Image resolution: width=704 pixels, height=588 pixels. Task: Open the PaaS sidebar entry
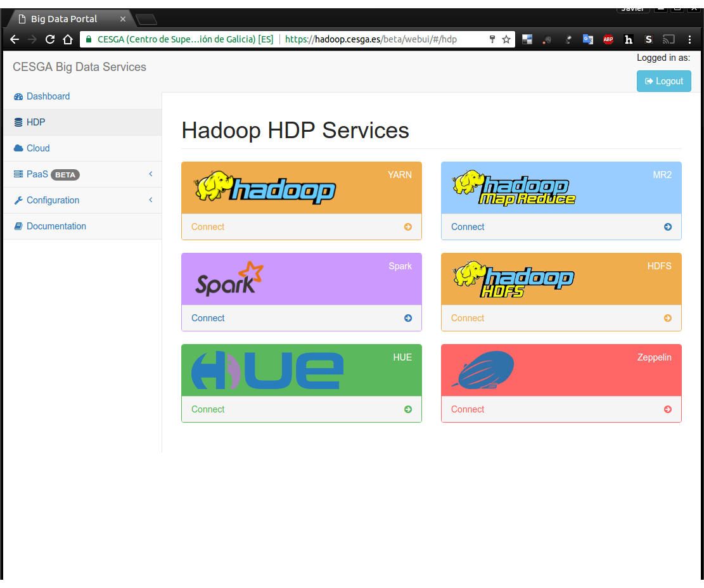tap(82, 175)
